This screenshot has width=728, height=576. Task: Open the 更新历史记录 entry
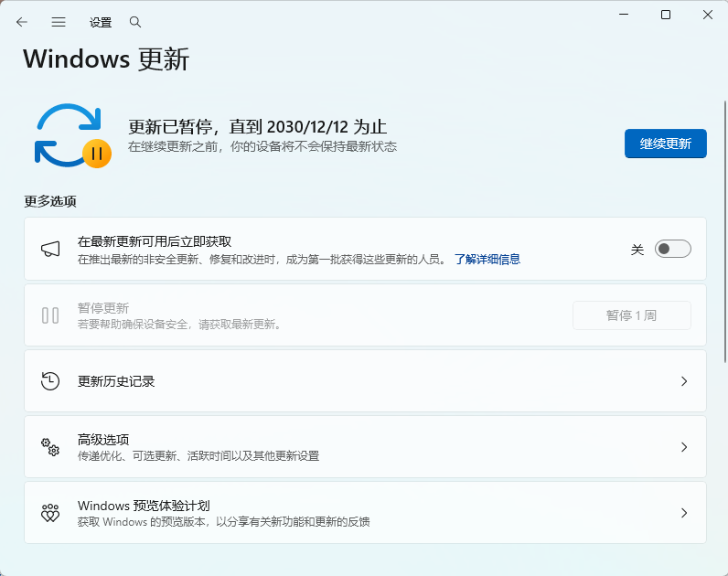coord(117,381)
